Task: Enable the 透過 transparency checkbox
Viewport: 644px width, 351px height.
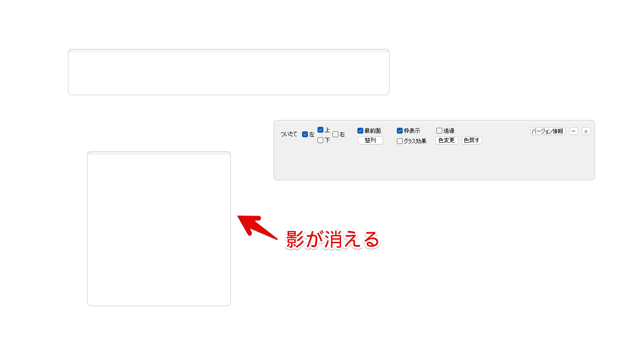Action: click(x=439, y=131)
